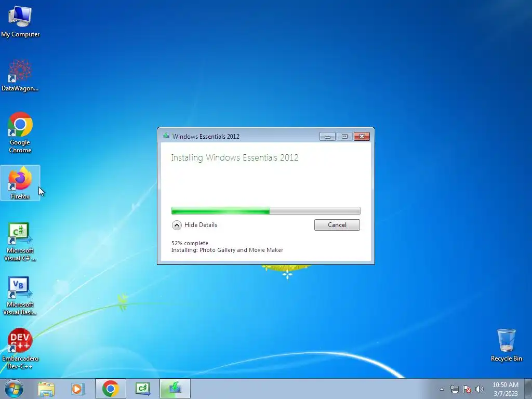The height and width of the screenshot is (399, 532).
Task: Switch to Visual C# in the taskbar
Action: [x=143, y=389]
